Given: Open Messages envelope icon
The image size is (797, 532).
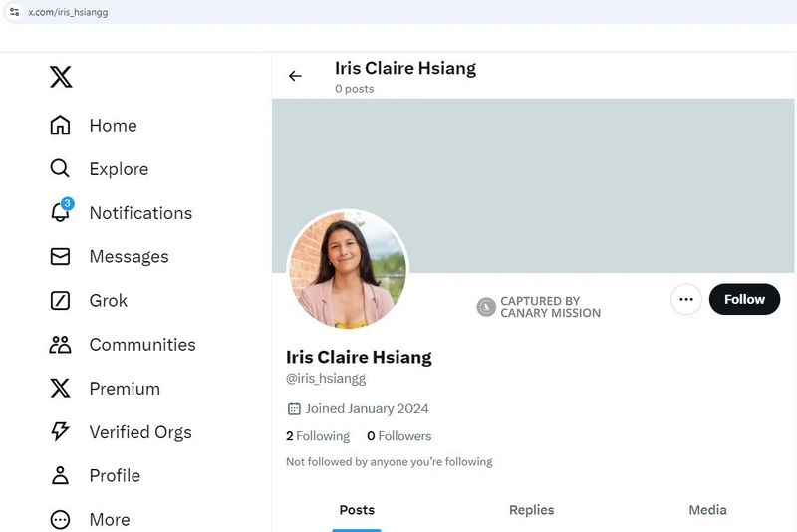Looking at the screenshot, I should 60,257.
